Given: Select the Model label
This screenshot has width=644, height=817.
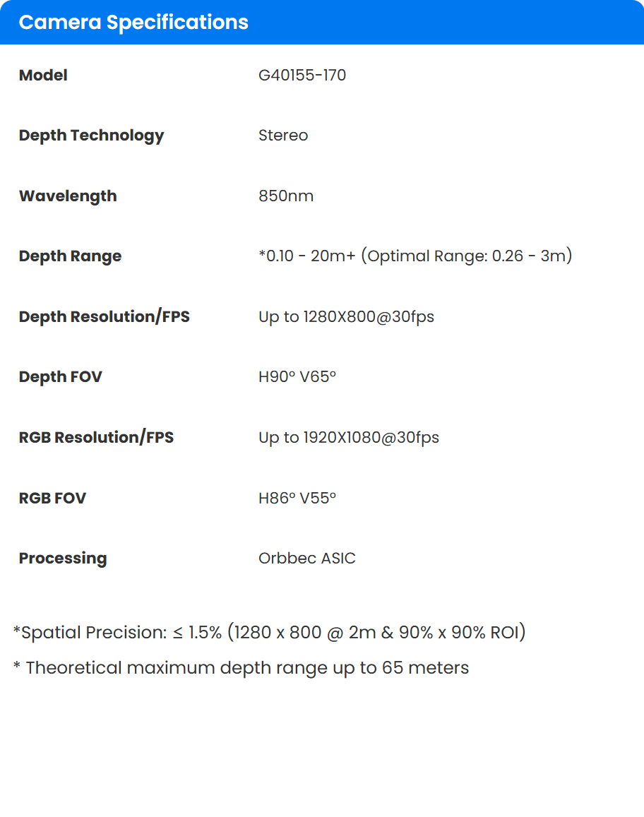Looking at the screenshot, I should [43, 75].
